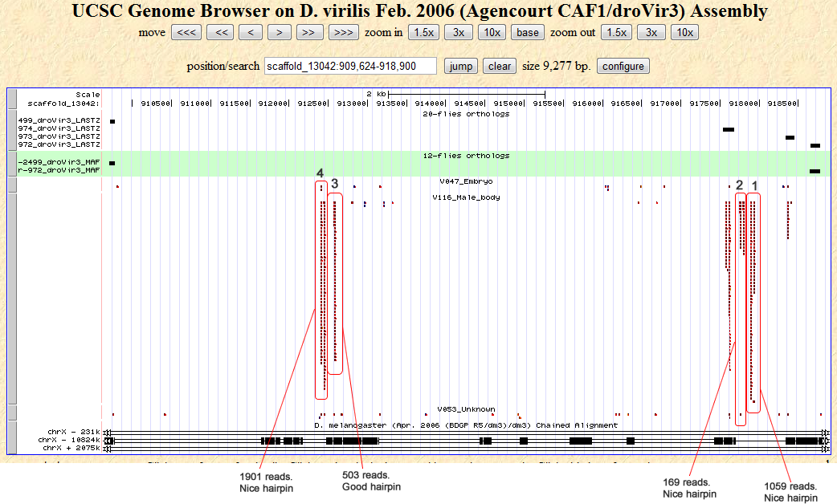The image size is (837, 504).
Task: Zoom out by 3x
Action: tap(651, 32)
